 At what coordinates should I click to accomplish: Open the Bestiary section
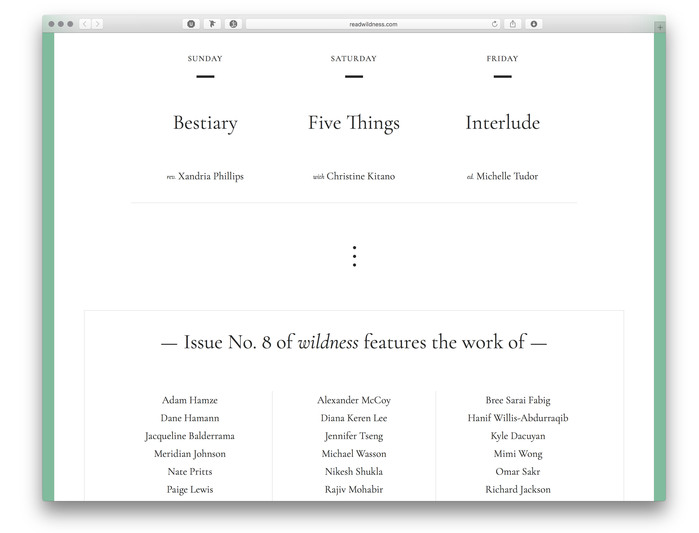[x=205, y=123]
